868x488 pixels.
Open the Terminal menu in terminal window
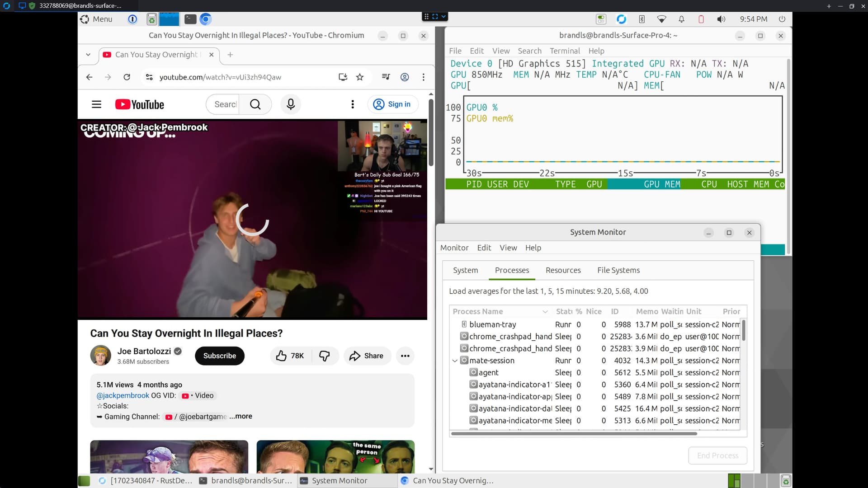click(565, 51)
